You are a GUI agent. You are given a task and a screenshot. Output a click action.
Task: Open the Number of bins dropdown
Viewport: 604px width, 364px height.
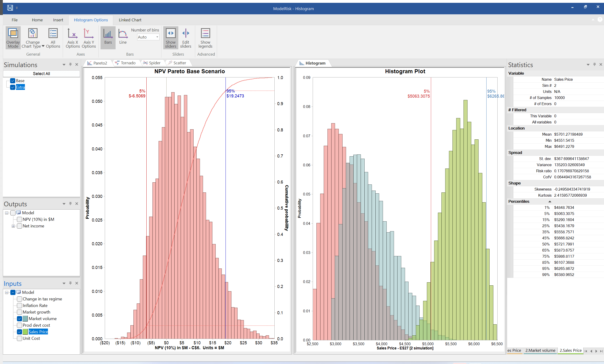[157, 37]
